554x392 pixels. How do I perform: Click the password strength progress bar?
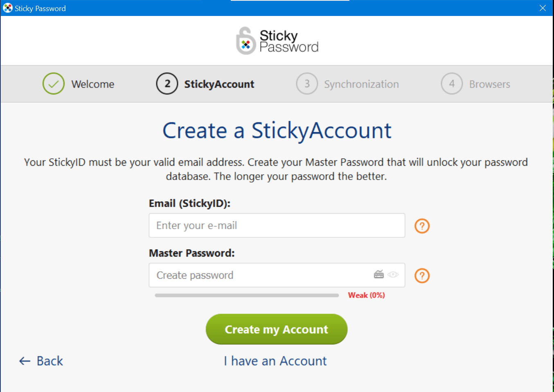point(246,295)
